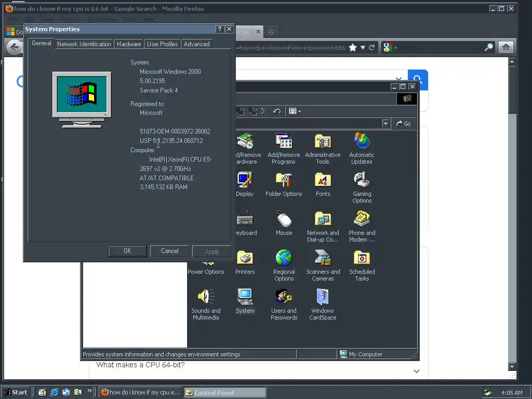Select the System icon in Control Panel

pos(245,301)
